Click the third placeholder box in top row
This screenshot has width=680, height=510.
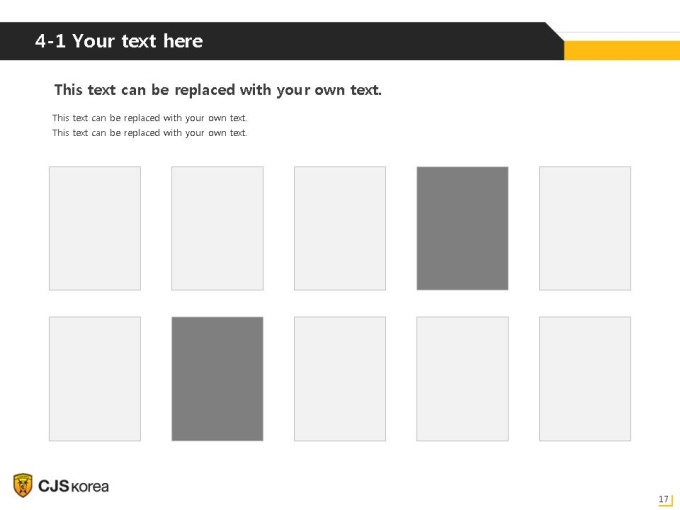(340, 228)
